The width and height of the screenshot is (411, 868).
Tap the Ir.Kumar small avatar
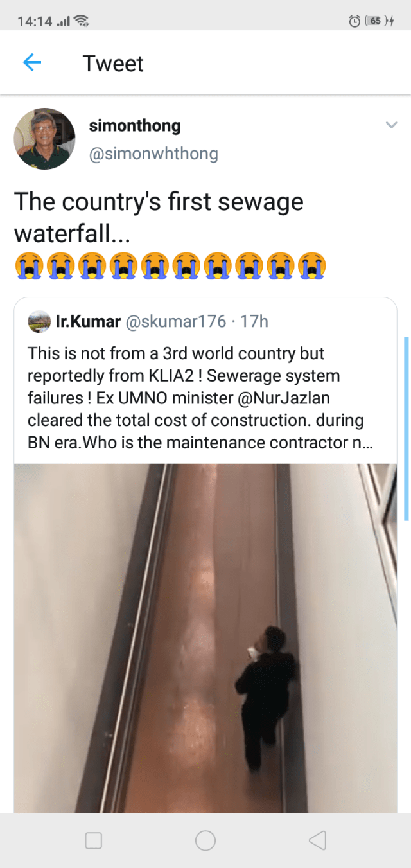click(40, 322)
